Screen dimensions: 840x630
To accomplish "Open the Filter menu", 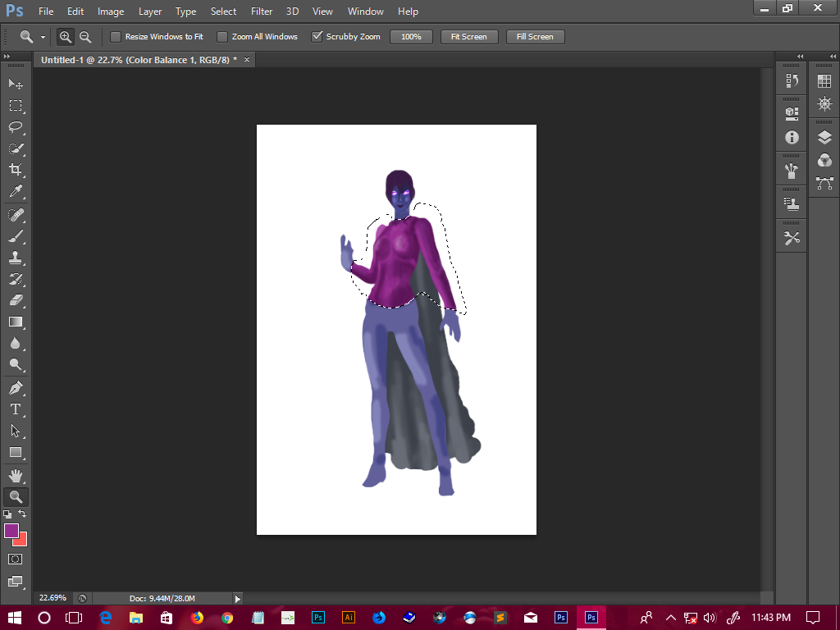I will pos(262,11).
